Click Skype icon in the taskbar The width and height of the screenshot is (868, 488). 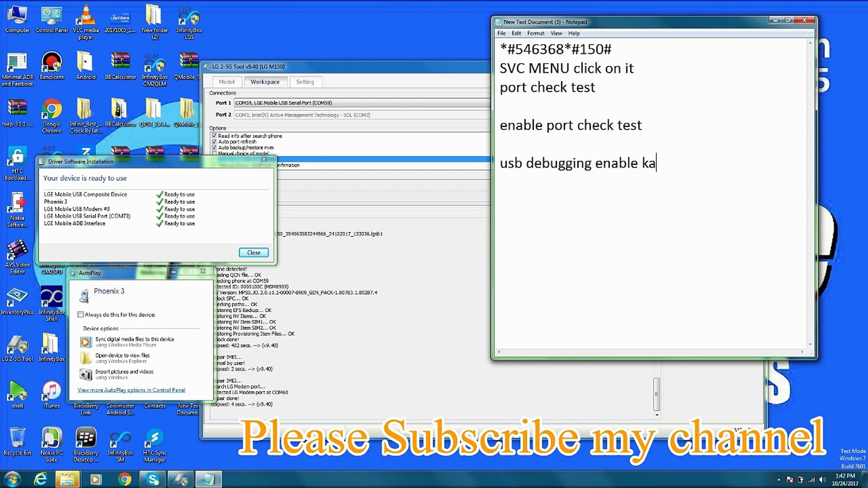tap(152, 479)
